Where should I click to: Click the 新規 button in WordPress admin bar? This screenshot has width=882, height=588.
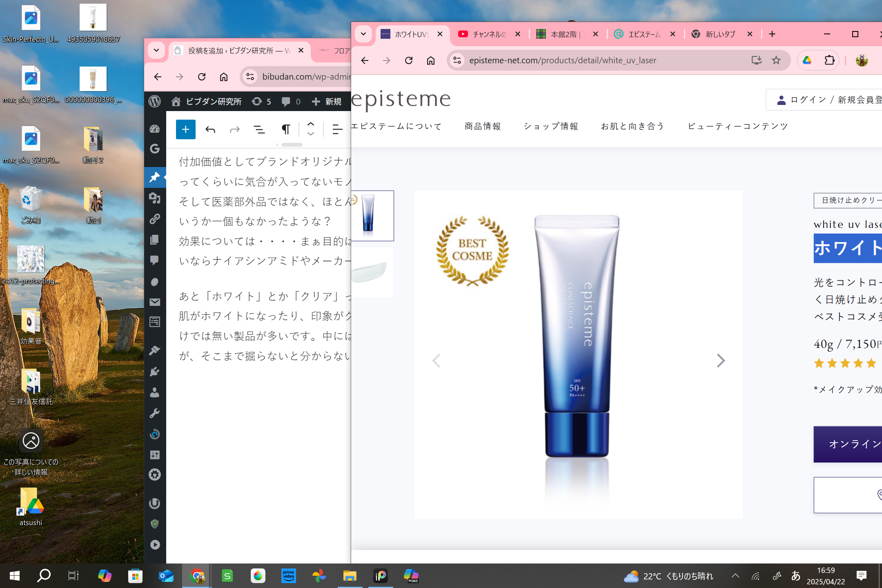point(326,101)
